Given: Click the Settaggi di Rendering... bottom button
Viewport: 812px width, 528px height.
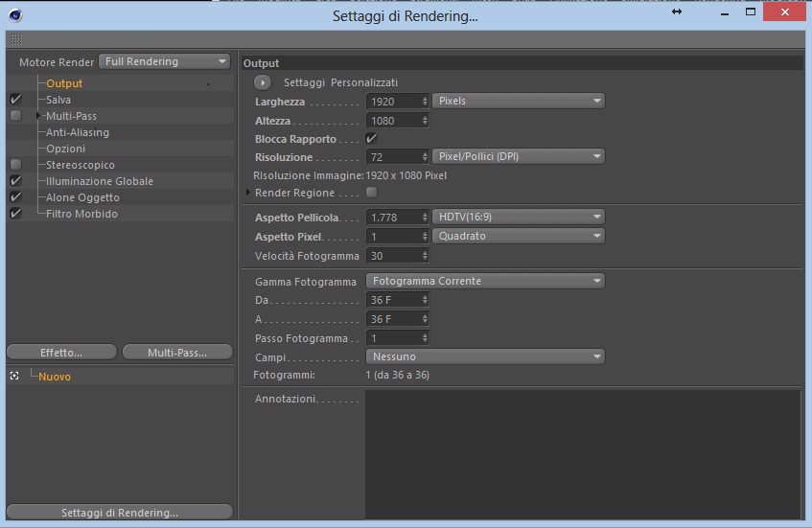Looking at the screenshot, I should click(x=120, y=512).
